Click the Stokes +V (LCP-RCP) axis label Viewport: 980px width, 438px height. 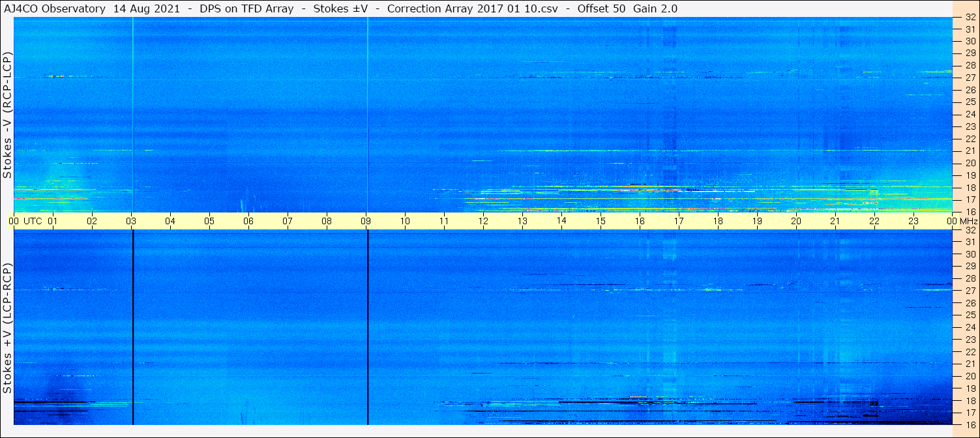tap(7, 328)
